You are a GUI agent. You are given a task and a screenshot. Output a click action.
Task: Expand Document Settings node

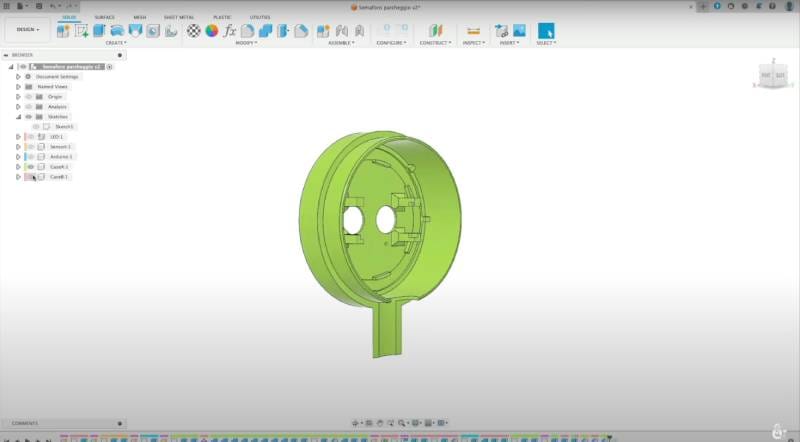point(18,77)
